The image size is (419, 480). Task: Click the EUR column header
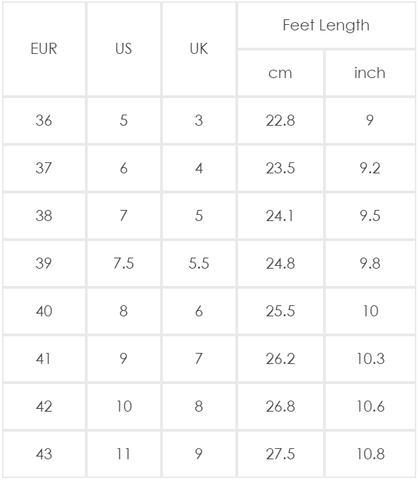(44, 49)
